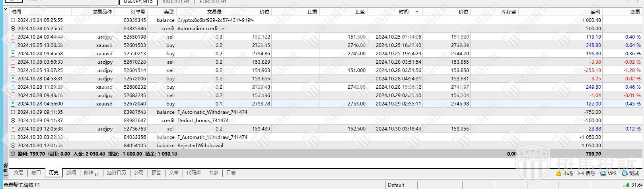Click the buy order icon for order 52601503

(x=13, y=45)
